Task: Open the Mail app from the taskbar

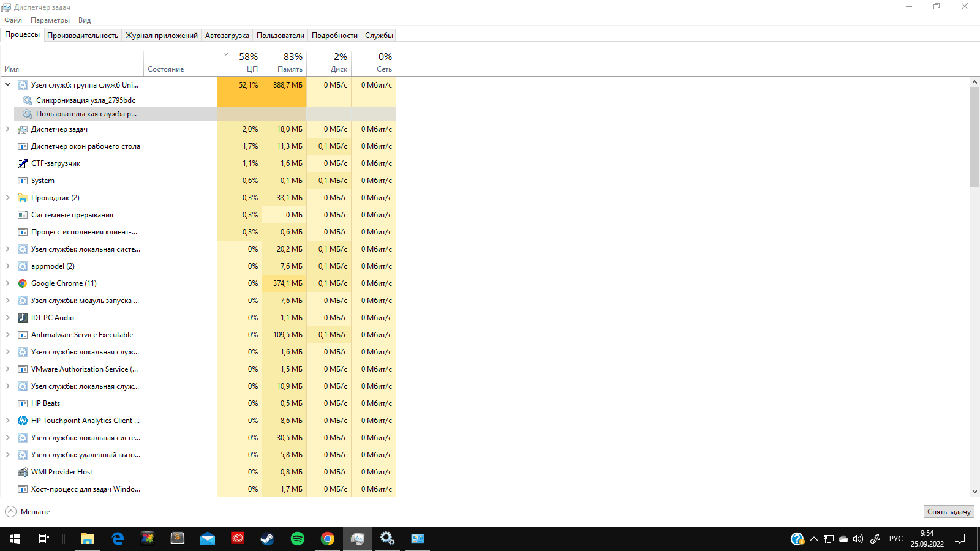Action: 208,539
